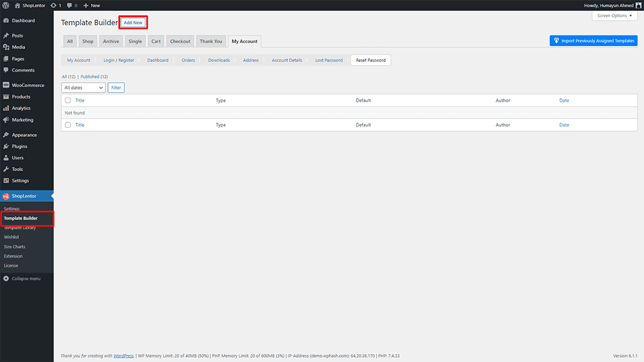Open the Lost Password sub-tab

click(329, 60)
